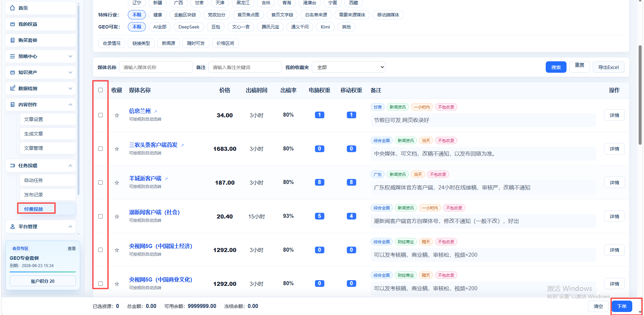This screenshot has height=315, width=644.
Task: Click 查看 in 会员专区 card
Action: [x=72, y=249]
